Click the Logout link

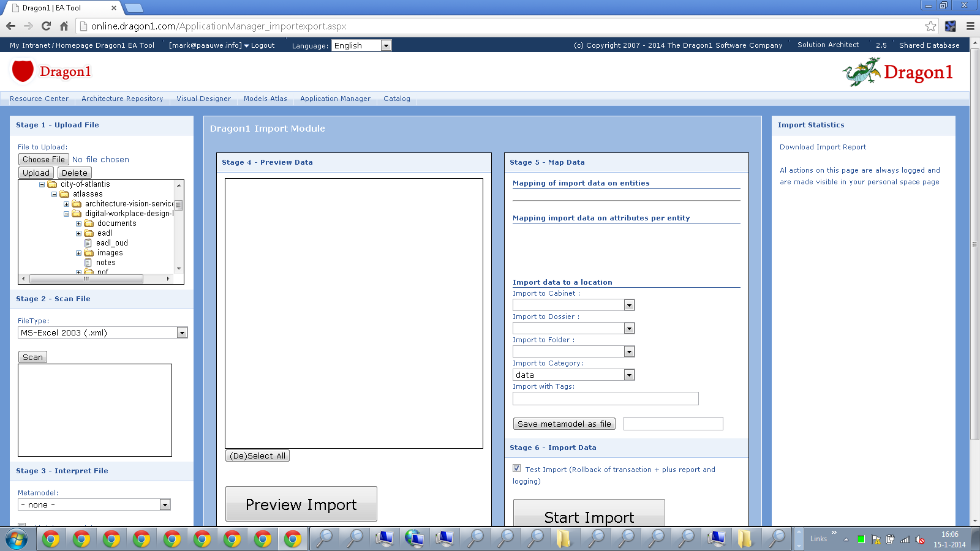click(x=263, y=45)
